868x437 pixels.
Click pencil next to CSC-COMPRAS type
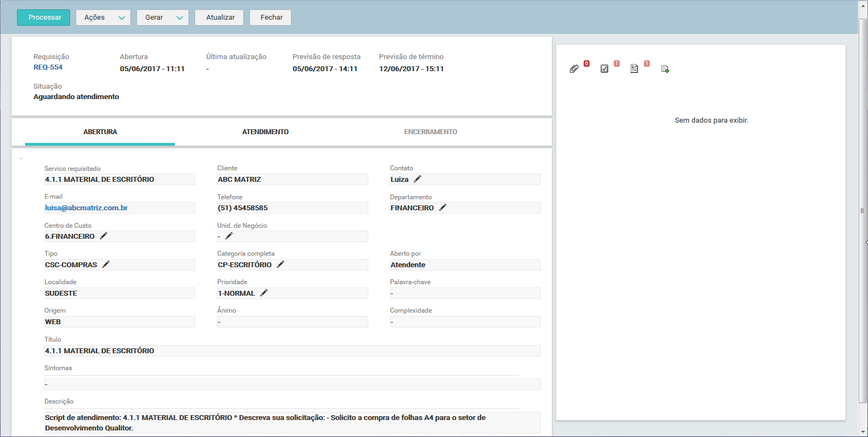[106, 264]
